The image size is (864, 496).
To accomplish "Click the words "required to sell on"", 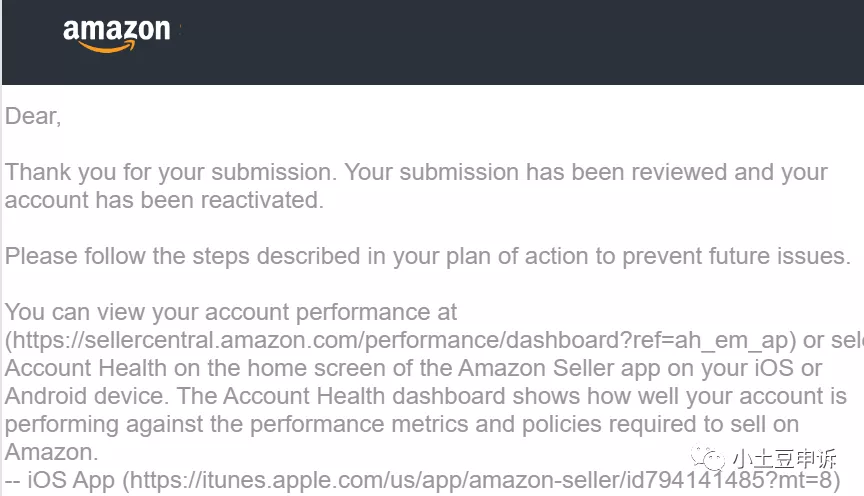I will coord(692,424).
